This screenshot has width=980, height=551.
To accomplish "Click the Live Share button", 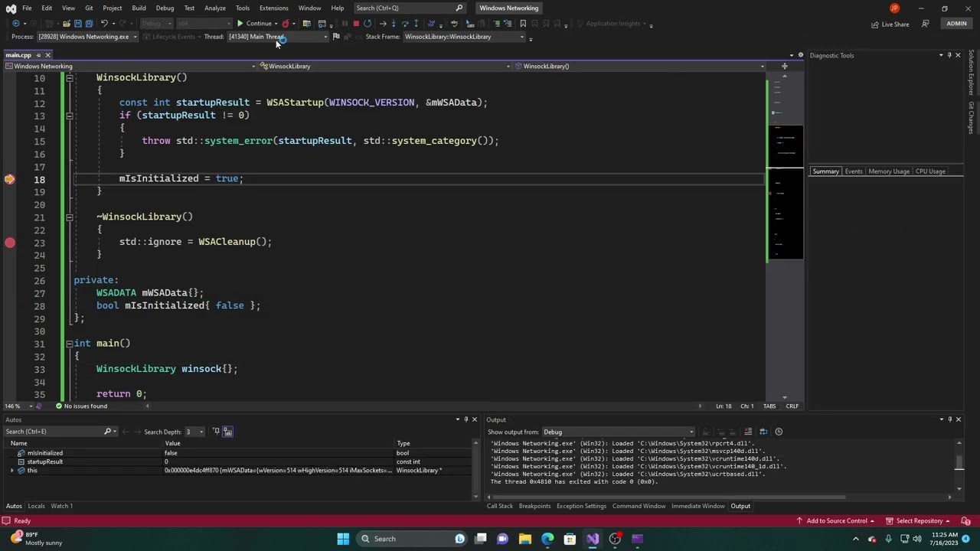I will [x=890, y=24].
